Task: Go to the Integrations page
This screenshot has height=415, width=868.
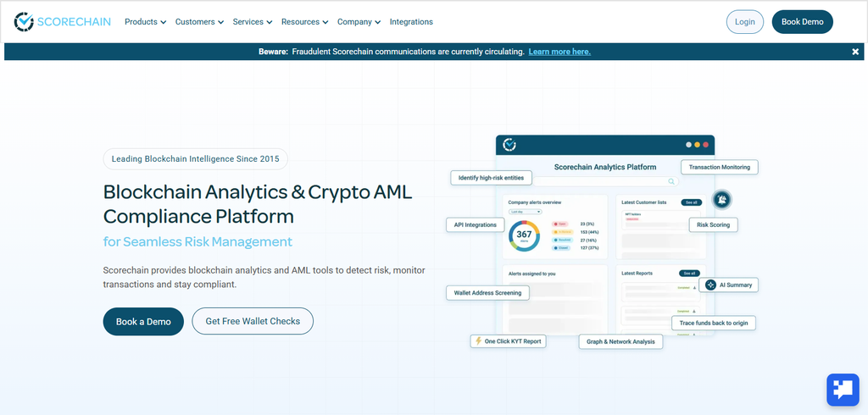Action: click(x=411, y=22)
